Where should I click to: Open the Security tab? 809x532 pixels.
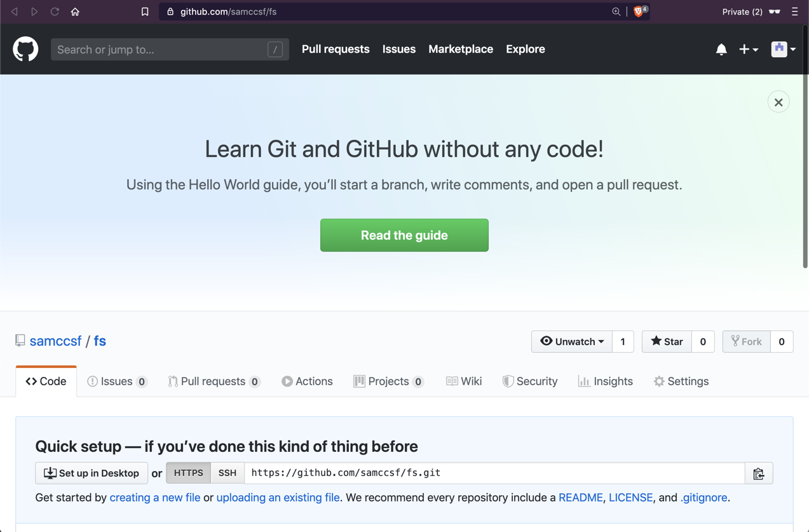(x=530, y=381)
